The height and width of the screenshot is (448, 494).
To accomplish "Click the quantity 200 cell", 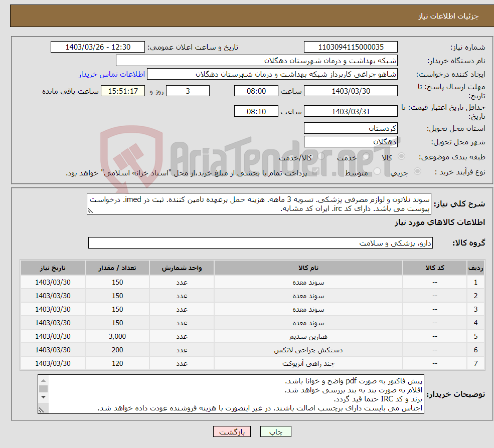I will [117, 350].
